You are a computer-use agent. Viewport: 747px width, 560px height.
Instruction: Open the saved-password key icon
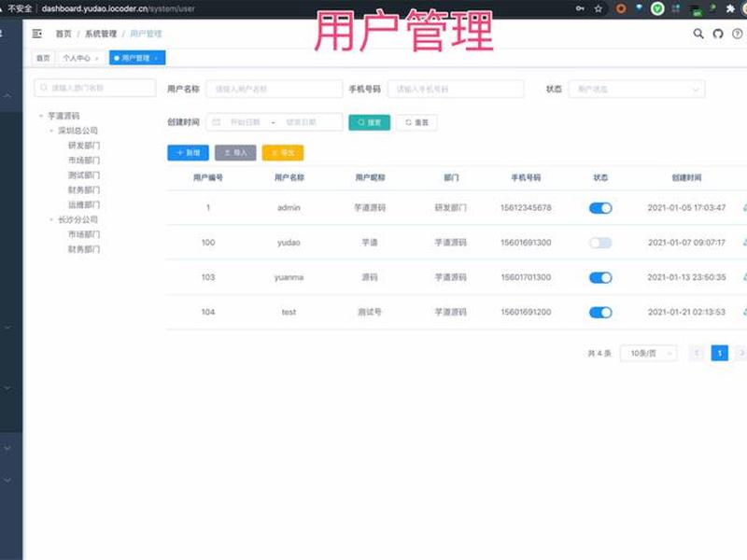click(x=580, y=8)
